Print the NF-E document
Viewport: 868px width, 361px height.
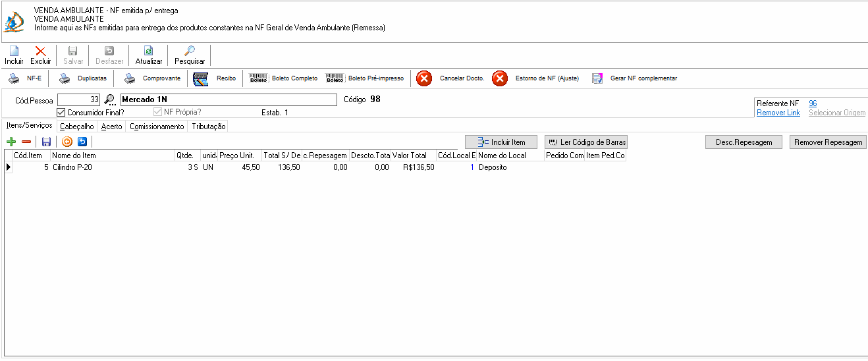pyautogui.click(x=14, y=78)
